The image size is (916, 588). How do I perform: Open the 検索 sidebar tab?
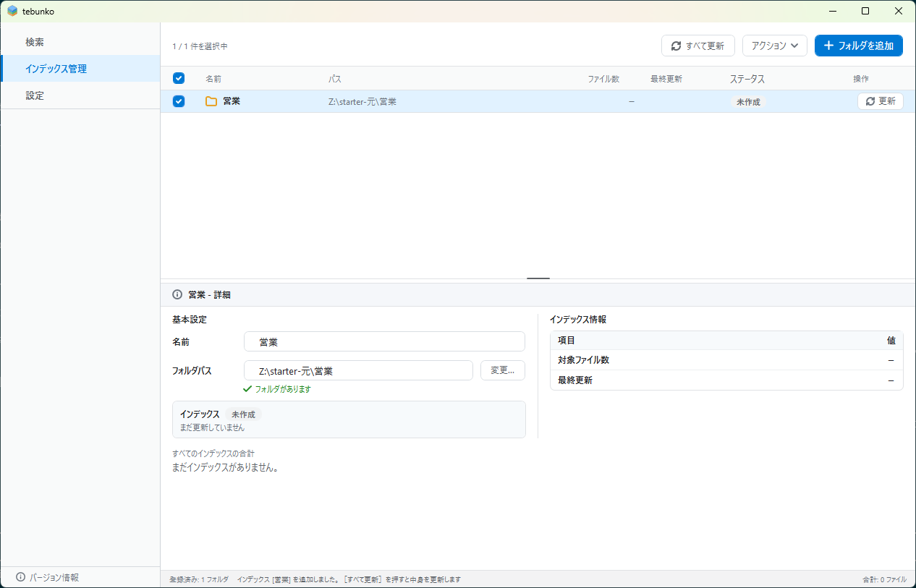tap(80, 42)
